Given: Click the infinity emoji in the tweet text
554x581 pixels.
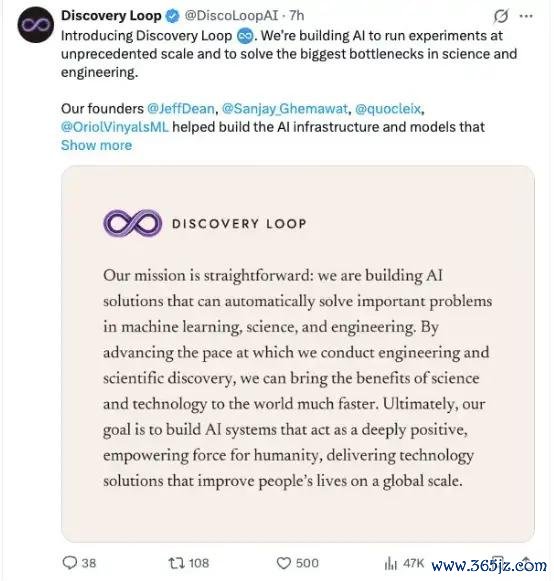Looking at the screenshot, I should (245, 36).
